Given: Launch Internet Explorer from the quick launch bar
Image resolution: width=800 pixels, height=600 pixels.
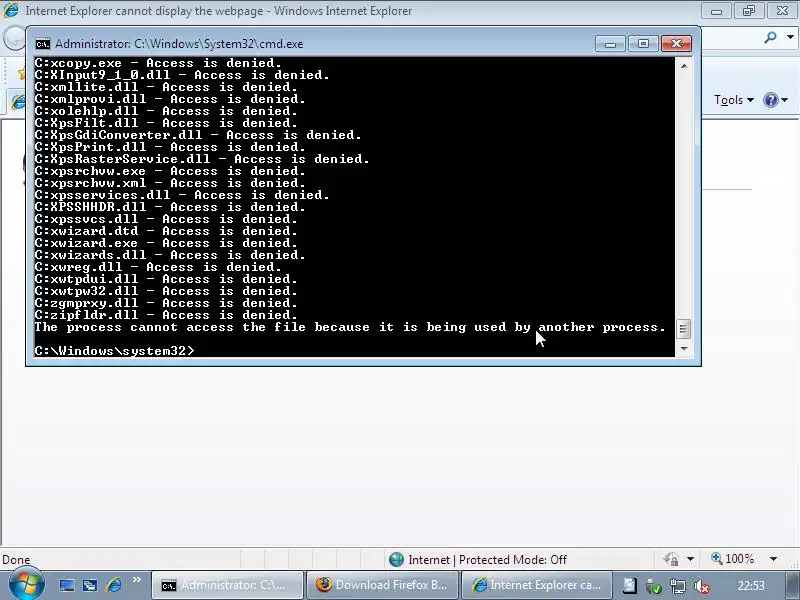Looking at the screenshot, I should coord(113,585).
